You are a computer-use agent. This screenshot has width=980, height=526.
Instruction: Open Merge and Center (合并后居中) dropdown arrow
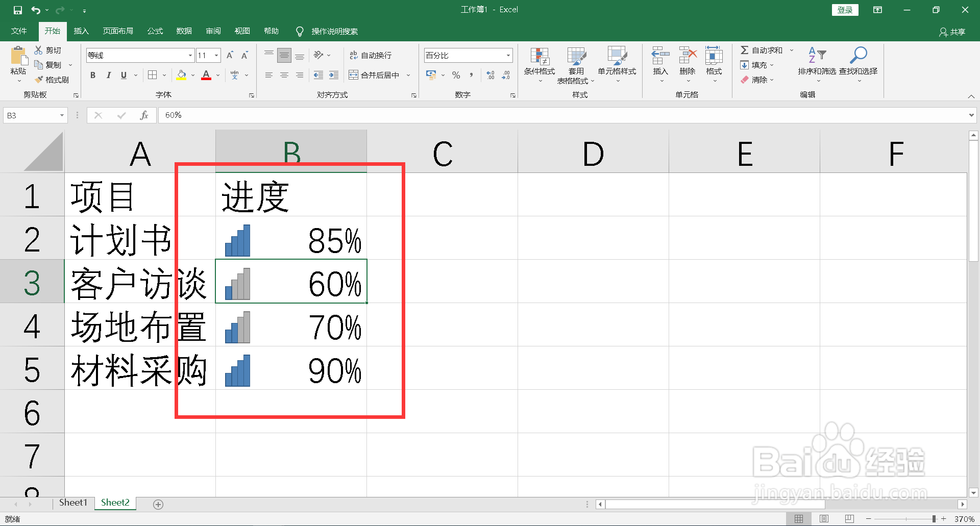[408, 75]
